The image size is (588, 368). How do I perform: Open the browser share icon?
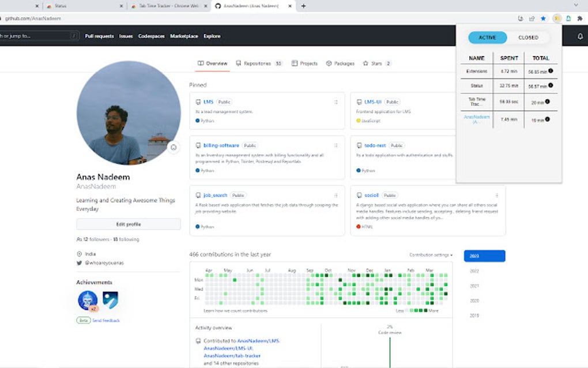tap(532, 18)
